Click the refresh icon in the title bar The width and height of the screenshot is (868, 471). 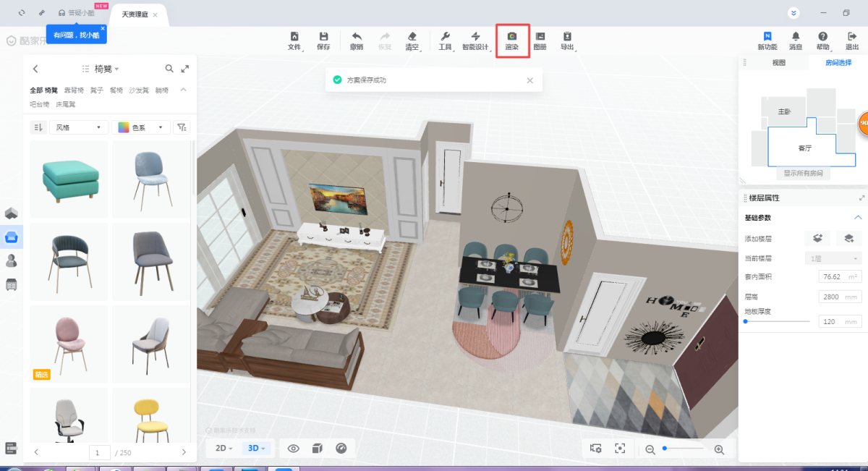click(22, 13)
